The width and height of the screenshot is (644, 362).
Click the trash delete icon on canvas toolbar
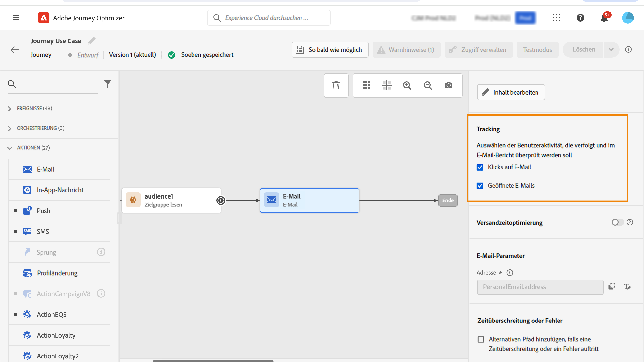pos(336,85)
